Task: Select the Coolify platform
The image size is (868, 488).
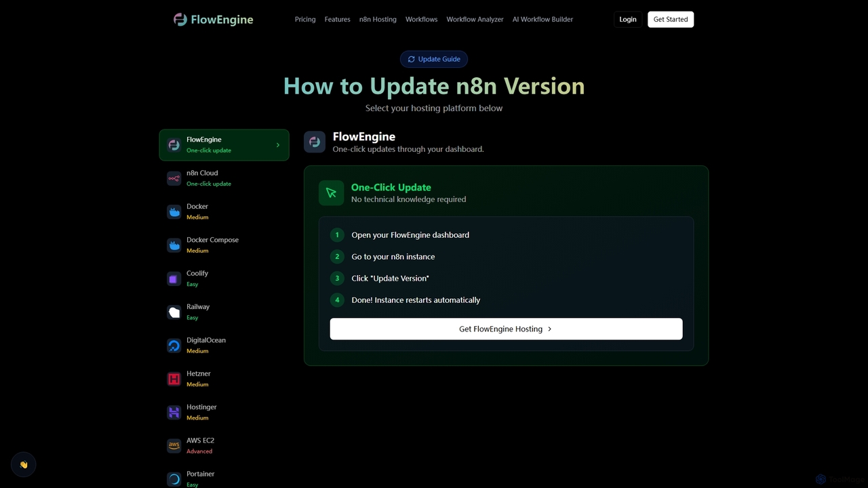Action: (x=224, y=279)
